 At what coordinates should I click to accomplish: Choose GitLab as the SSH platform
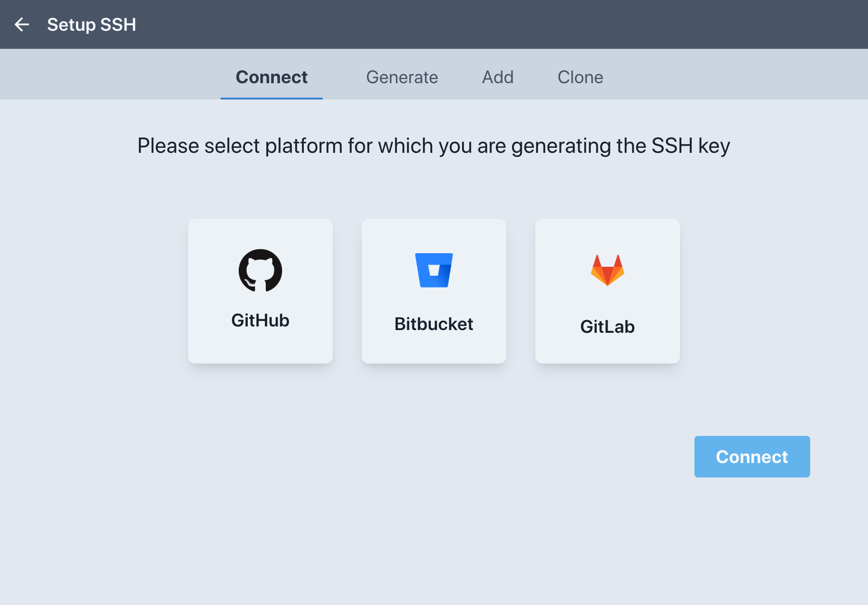pyautogui.click(x=607, y=291)
